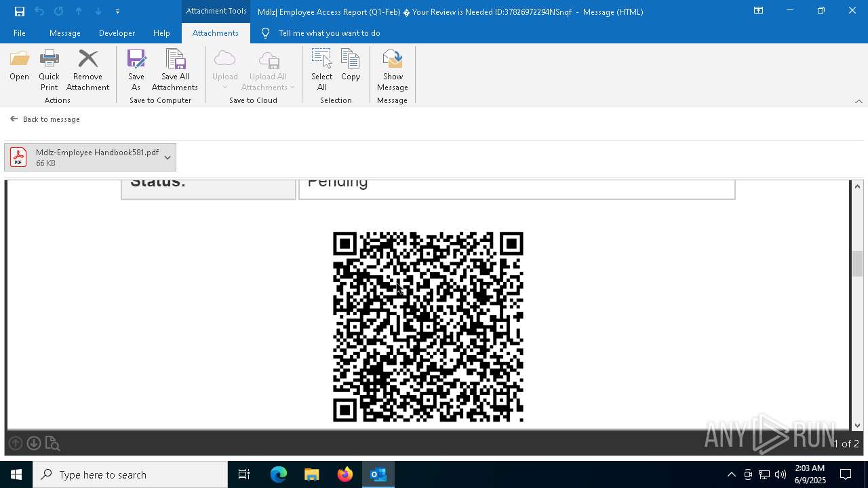
Task: Open the PDF attachment dropdown arrow
Action: point(167,157)
